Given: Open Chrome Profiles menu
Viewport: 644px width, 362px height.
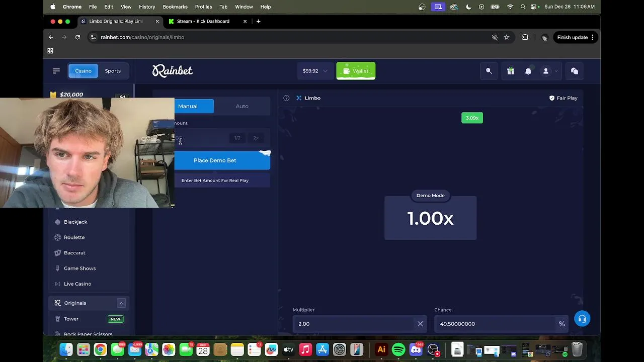Looking at the screenshot, I should pyautogui.click(x=203, y=7).
